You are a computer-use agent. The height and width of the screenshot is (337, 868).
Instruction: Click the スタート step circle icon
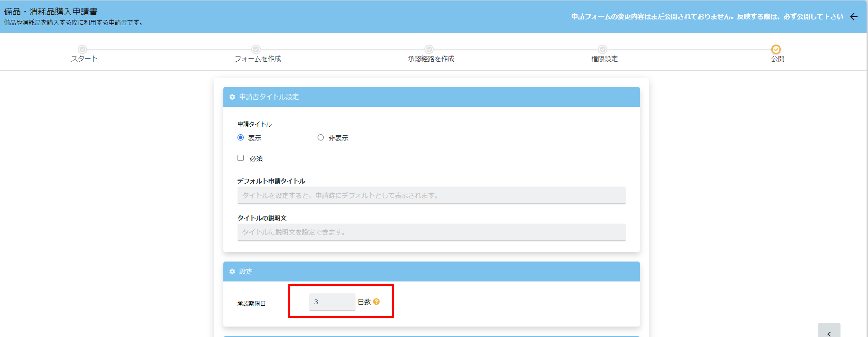pyautogui.click(x=82, y=49)
